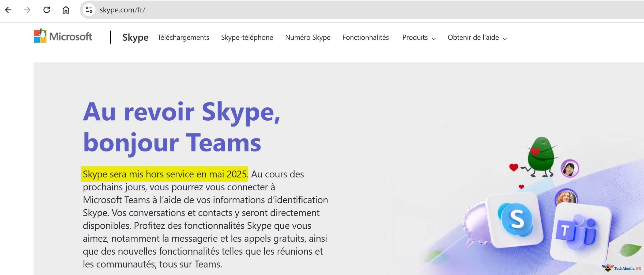Click the upper contact avatar with purple ring

click(570, 168)
